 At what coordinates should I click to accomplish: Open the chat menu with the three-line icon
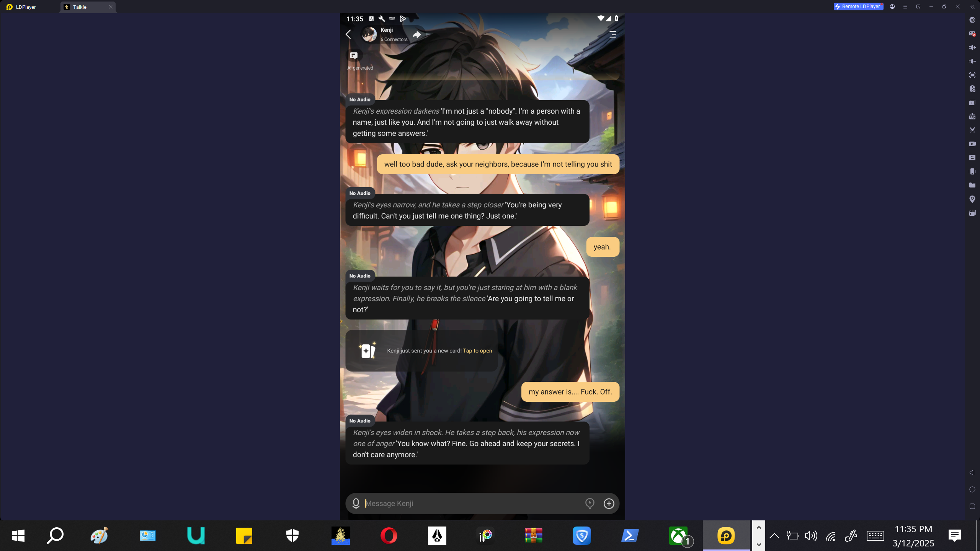612,34
